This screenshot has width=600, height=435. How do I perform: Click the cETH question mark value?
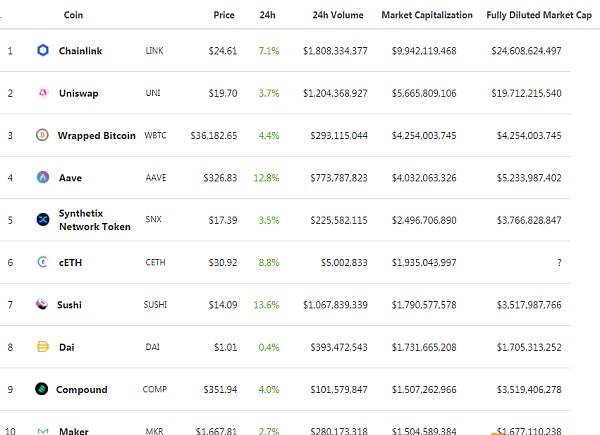pos(559,262)
